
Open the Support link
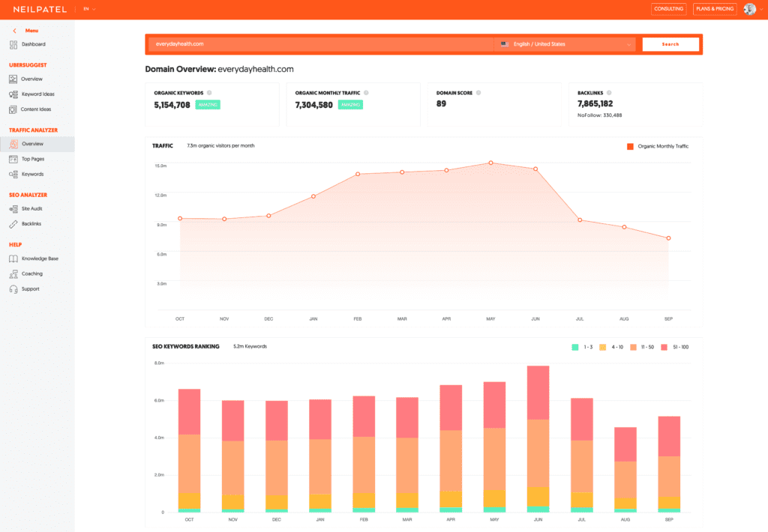click(x=30, y=289)
